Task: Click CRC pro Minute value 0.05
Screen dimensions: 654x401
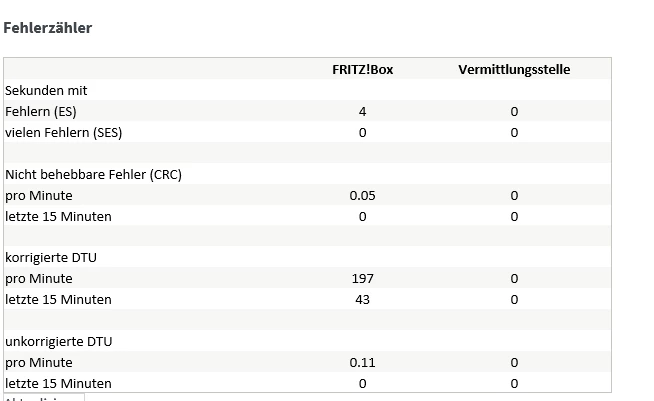Action: (362, 196)
